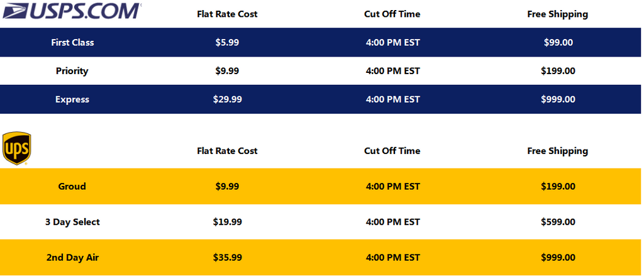Viewport: 644px width, 279px height.
Task: Select the 3 Day Select label
Action: [x=72, y=222]
